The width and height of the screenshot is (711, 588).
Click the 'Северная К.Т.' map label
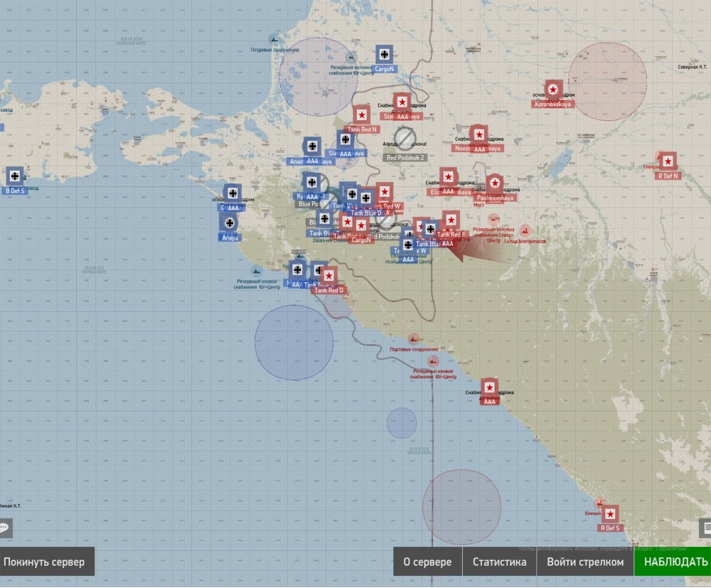(693, 67)
